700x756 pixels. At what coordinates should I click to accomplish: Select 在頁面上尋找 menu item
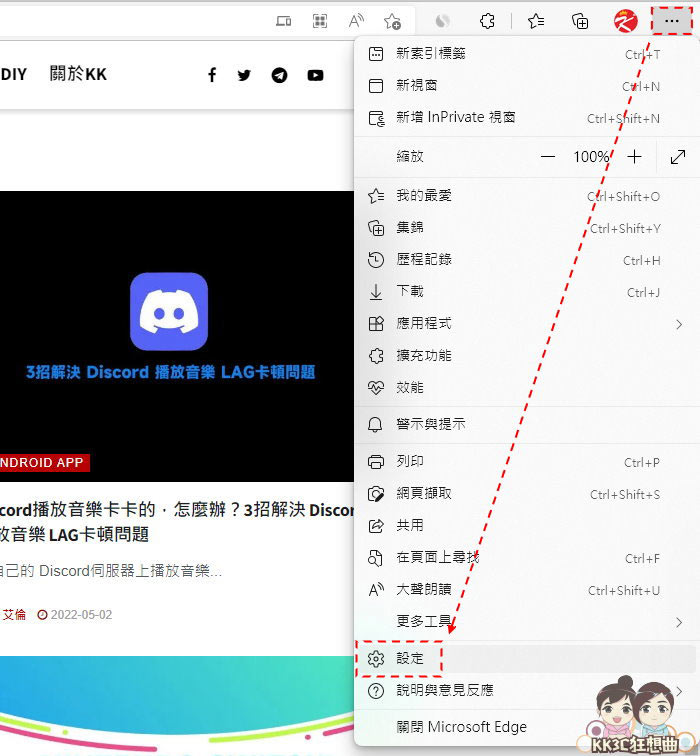click(526, 558)
